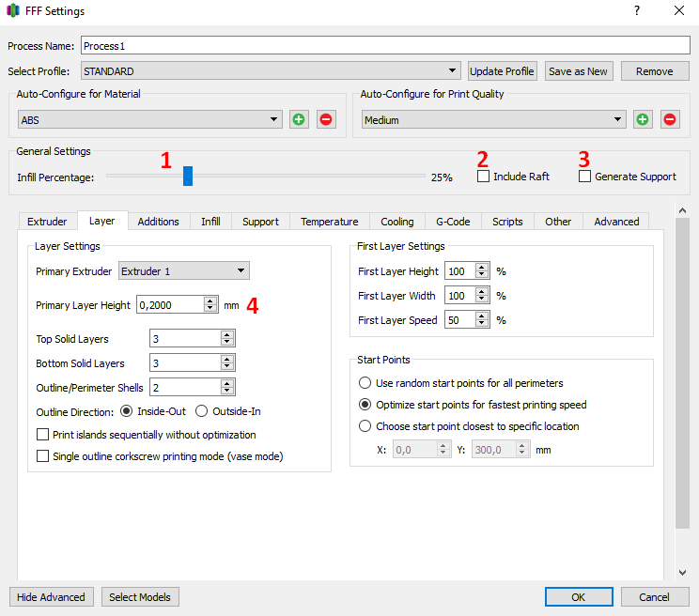Screen dimensions: 699x616
Task: Open the Medium print quality dropdown
Action: point(494,119)
